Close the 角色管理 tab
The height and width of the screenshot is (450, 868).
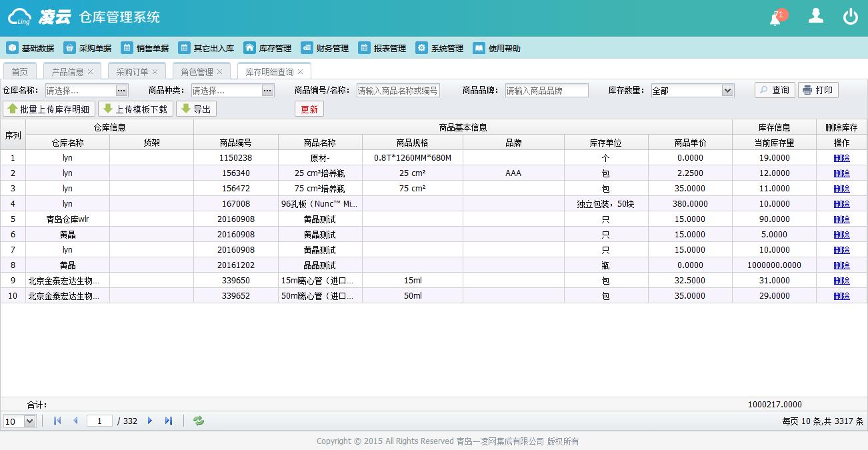(x=219, y=72)
